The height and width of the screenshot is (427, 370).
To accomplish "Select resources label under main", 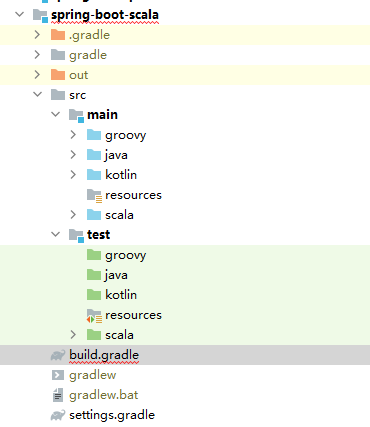I will [133, 195].
